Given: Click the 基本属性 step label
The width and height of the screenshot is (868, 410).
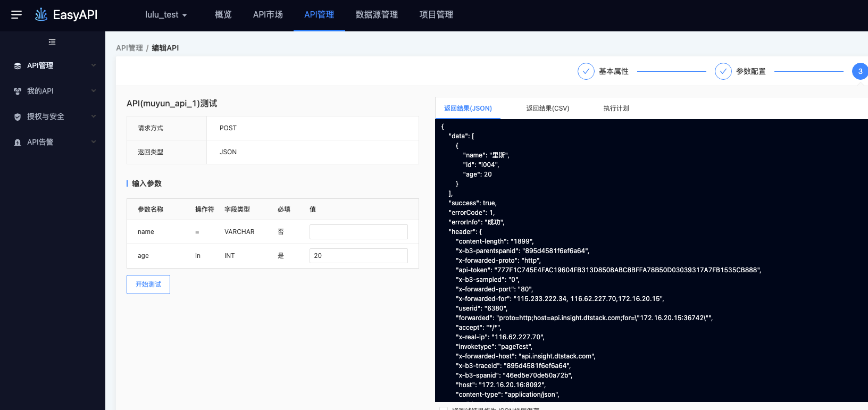Looking at the screenshot, I should point(614,71).
